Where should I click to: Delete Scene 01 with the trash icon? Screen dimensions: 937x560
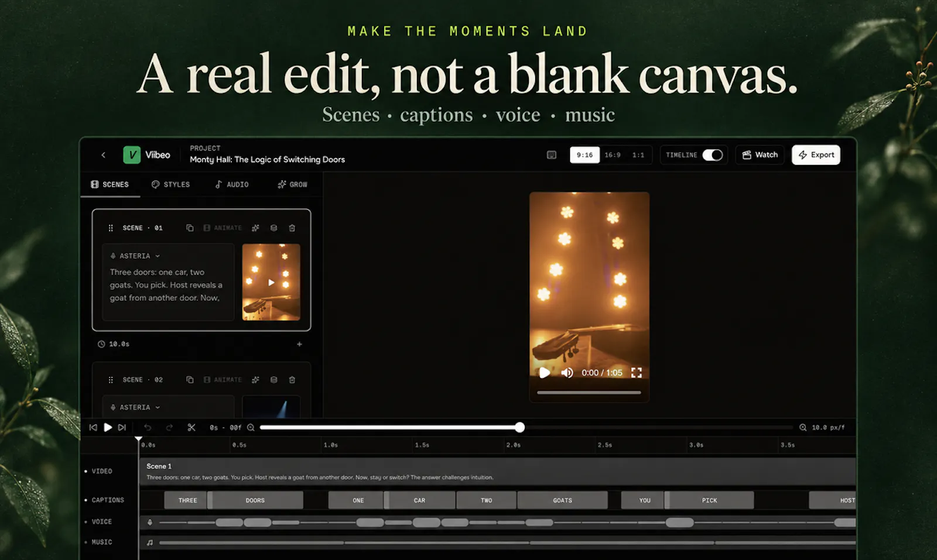tap(292, 228)
